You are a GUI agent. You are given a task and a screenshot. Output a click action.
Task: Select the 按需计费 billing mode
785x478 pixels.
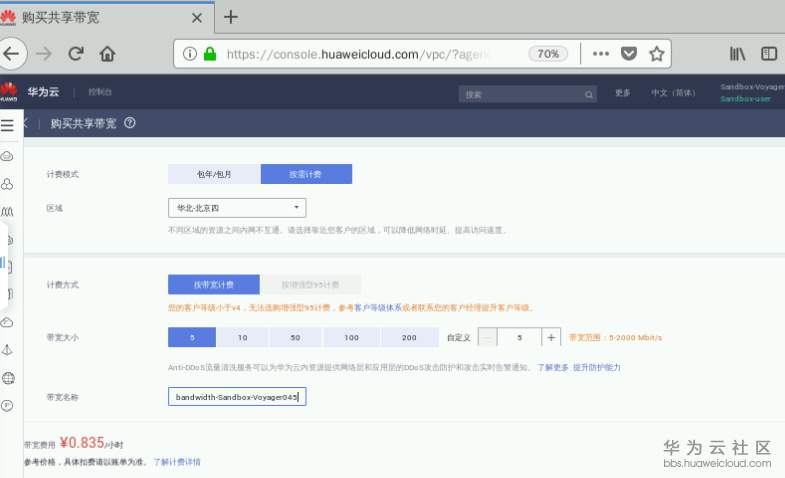(x=306, y=174)
